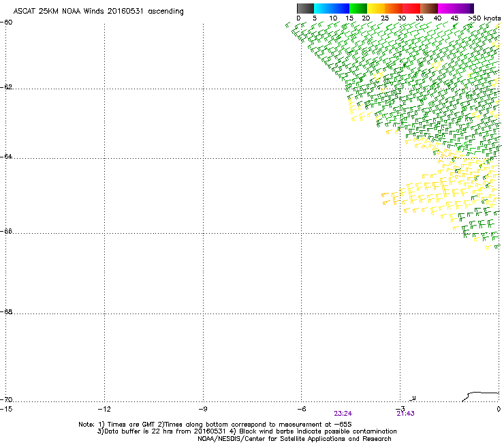Click the magenta 40-45 knots color segment

[x=447, y=8]
